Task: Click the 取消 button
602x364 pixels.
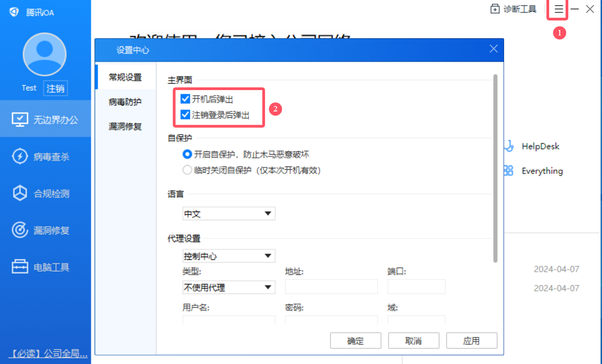Action: pyautogui.click(x=413, y=341)
